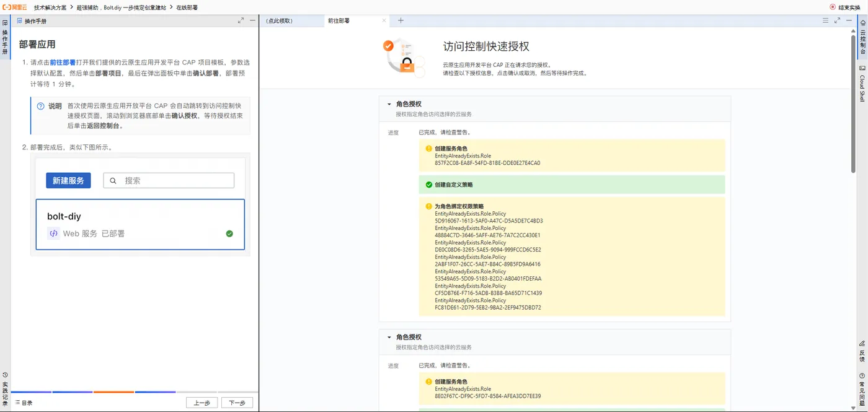Click the 创建自定义策略 success check icon
Image resolution: width=868 pixels, height=412 pixels.
click(428, 185)
